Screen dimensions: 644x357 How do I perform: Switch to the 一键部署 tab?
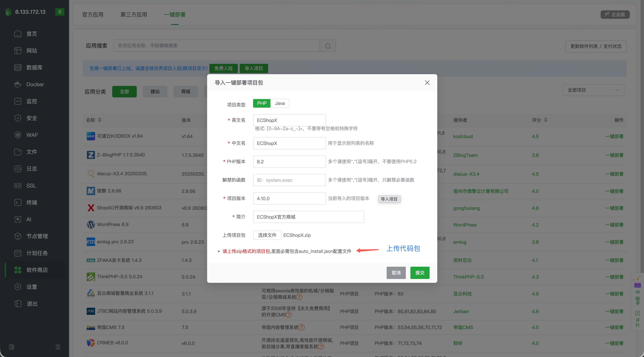tap(175, 15)
